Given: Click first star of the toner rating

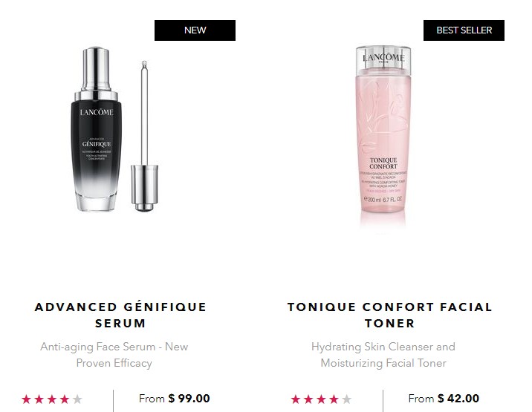Looking at the screenshot, I should [296, 399].
